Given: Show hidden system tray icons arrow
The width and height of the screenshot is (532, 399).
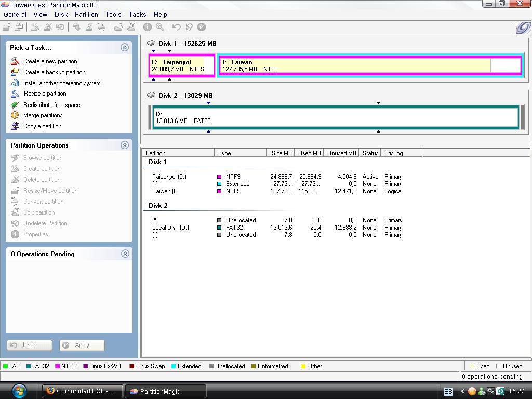Looking at the screenshot, I should point(462,391).
